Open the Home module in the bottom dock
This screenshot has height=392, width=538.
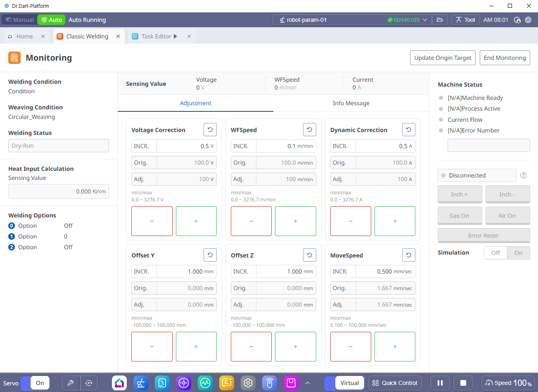(x=119, y=383)
